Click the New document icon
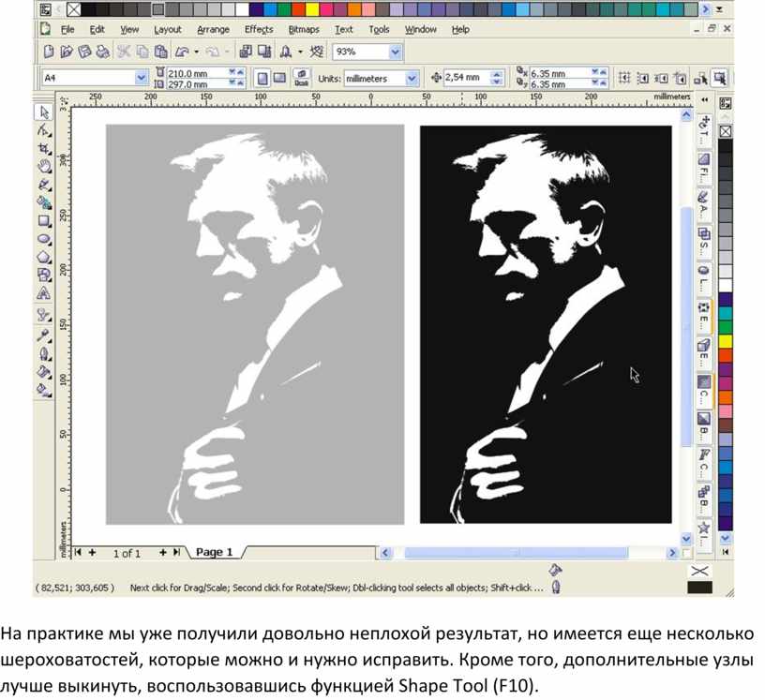Viewport: 765px width, 700px height. point(49,52)
